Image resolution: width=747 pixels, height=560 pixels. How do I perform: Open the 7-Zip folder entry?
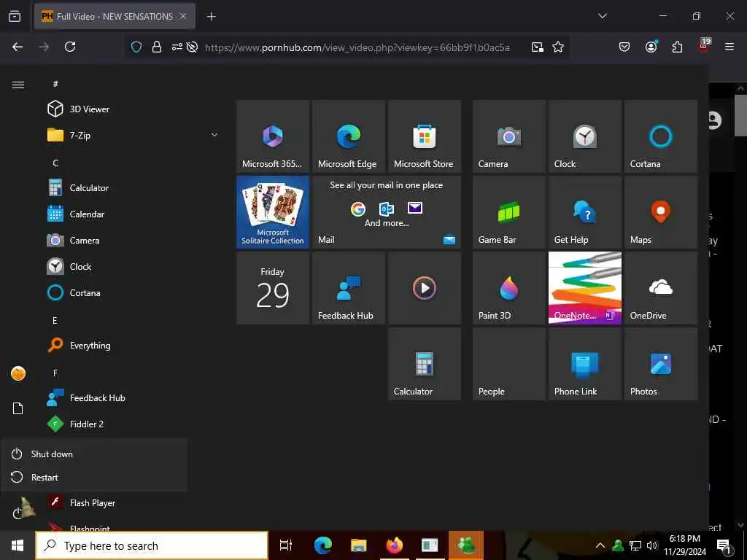click(x=133, y=135)
